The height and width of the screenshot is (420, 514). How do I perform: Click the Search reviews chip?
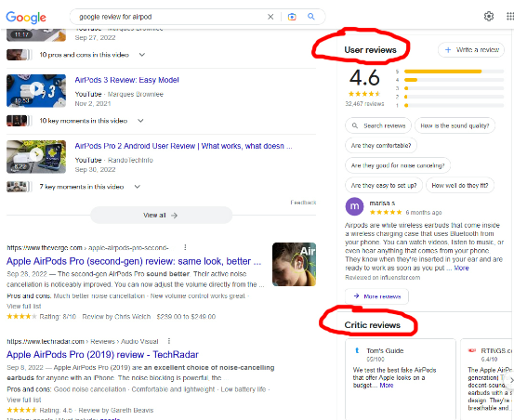click(x=378, y=125)
